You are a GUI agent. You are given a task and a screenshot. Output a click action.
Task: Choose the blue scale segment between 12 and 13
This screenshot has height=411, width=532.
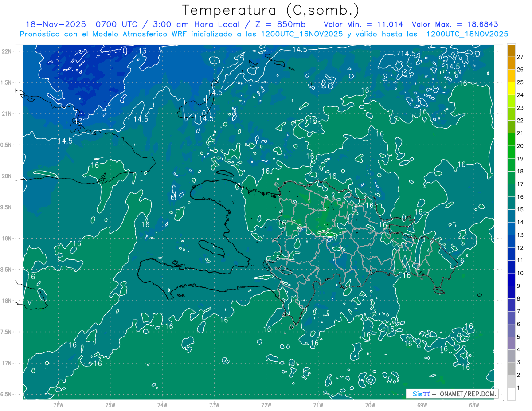(x=511, y=242)
